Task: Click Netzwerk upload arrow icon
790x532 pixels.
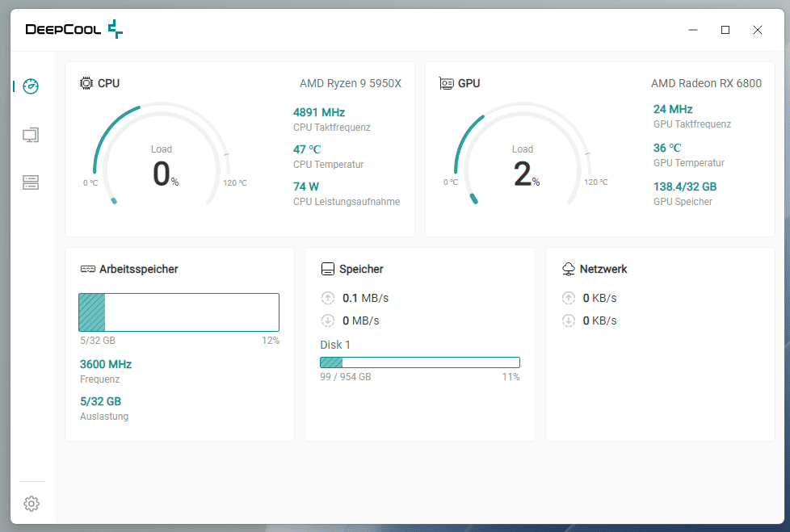Action: pyautogui.click(x=569, y=298)
